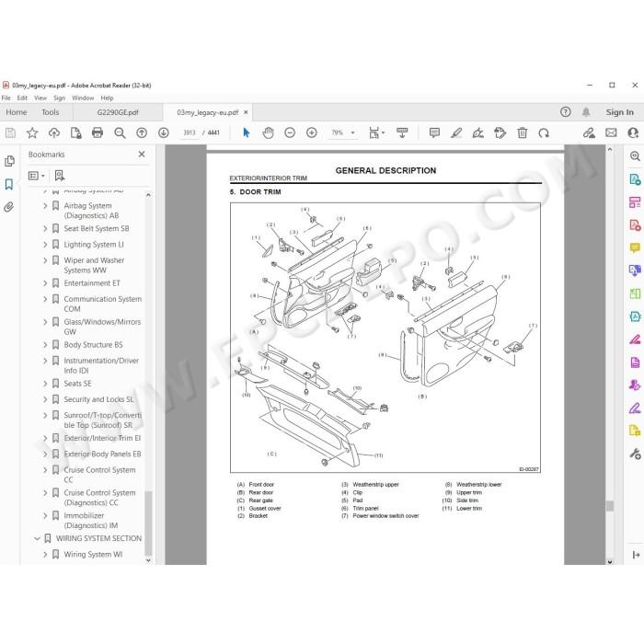The width and height of the screenshot is (644, 644).
Task: Click the Sign In link
Action: pyautogui.click(x=619, y=112)
